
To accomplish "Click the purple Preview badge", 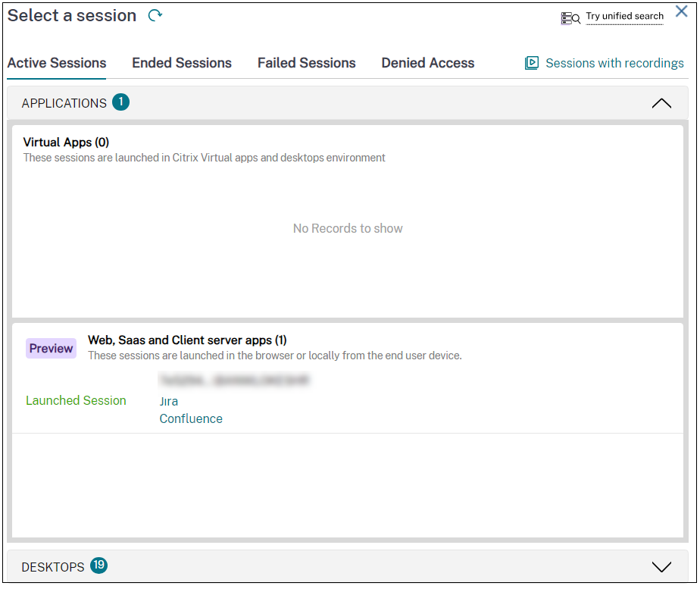I will [x=52, y=349].
